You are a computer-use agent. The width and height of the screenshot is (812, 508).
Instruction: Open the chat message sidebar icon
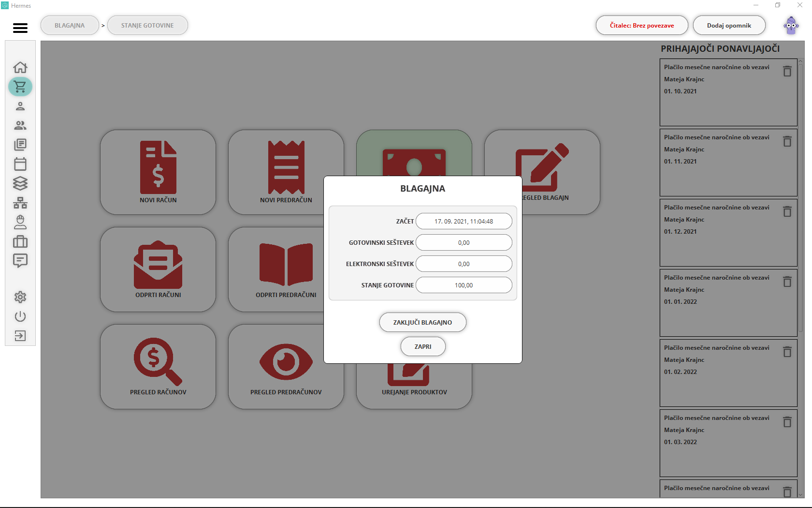coord(20,261)
